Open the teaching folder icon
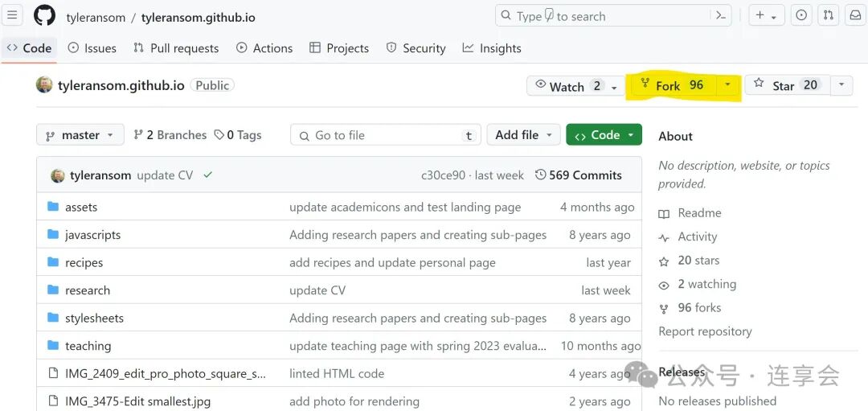Viewport: 868px width, 411px height. point(53,345)
